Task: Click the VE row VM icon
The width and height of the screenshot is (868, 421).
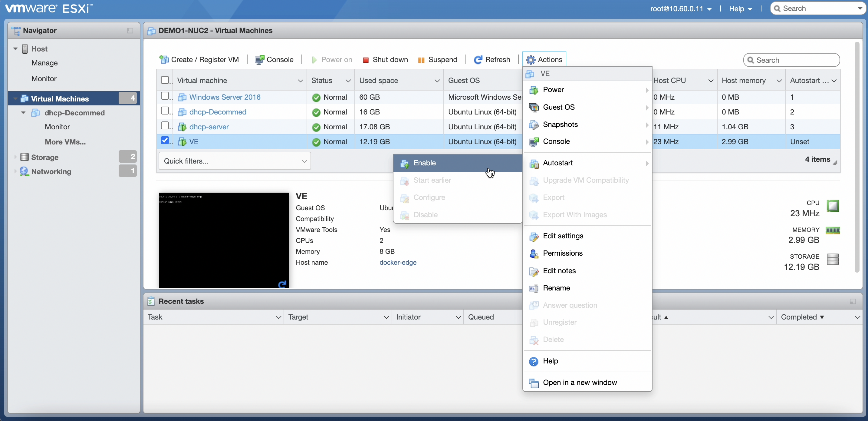Action: [182, 142]
